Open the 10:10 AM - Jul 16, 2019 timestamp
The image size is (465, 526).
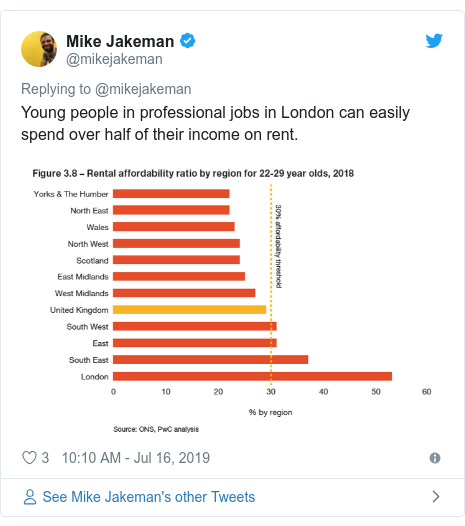[x=136, y=458]
